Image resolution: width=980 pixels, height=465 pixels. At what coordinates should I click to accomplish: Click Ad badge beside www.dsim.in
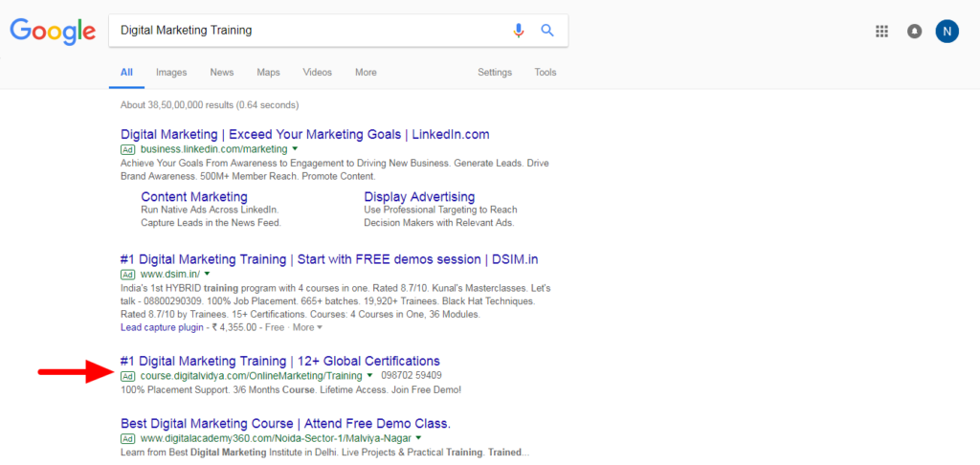point(127,275)
